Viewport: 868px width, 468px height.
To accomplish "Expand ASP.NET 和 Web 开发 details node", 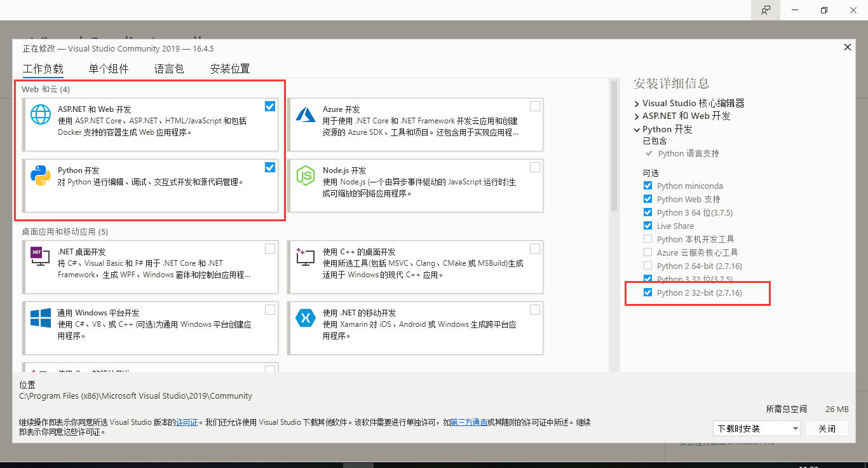I will coord(637,116).
